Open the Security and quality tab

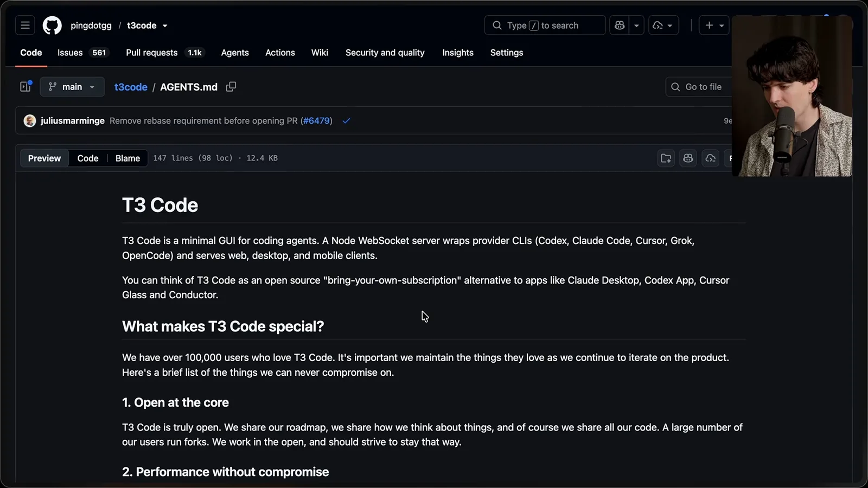385,53
